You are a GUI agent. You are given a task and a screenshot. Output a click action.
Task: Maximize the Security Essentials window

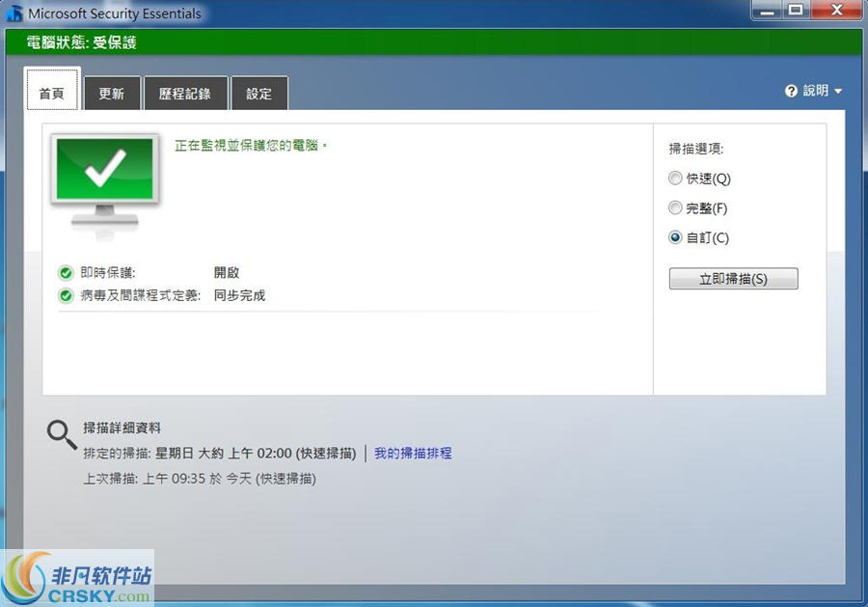point(796,10)
